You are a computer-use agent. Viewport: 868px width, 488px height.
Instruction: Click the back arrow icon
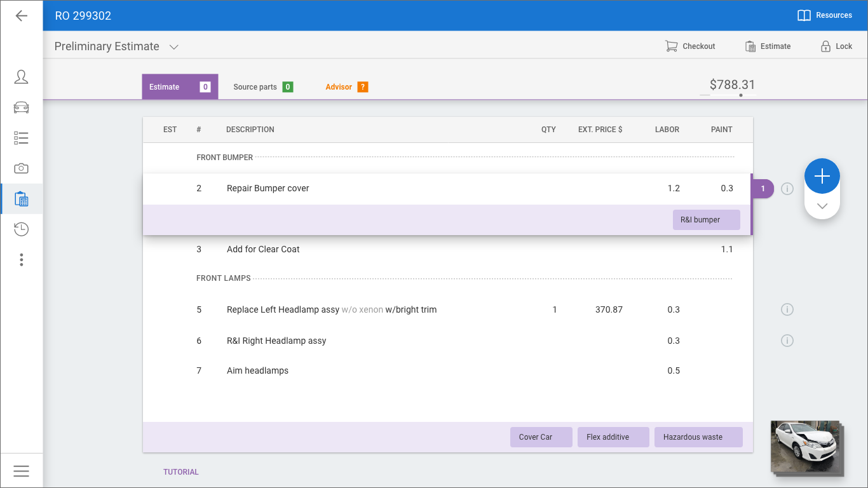(x=22, y=16)
